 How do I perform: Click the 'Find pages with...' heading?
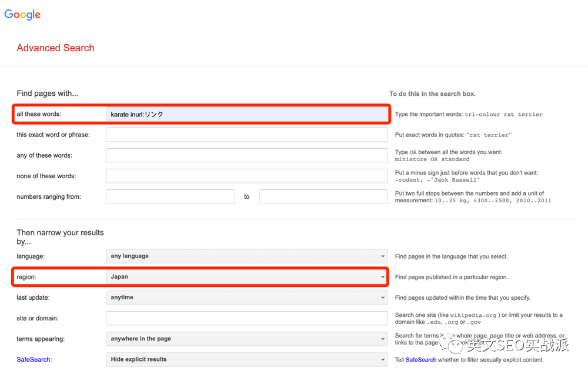click(48, 93)
